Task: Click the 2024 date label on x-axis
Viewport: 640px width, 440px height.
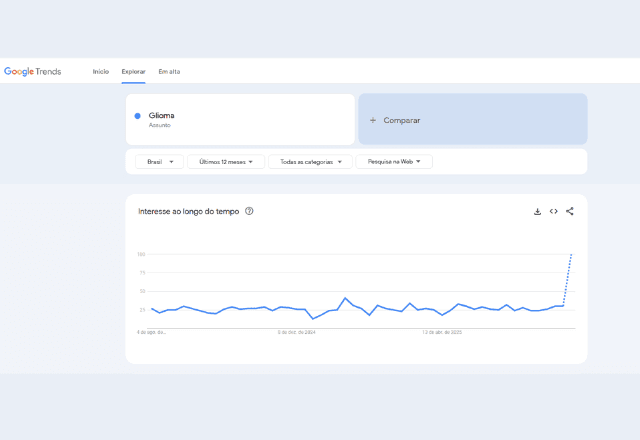Action: click(x=297, y=332)
